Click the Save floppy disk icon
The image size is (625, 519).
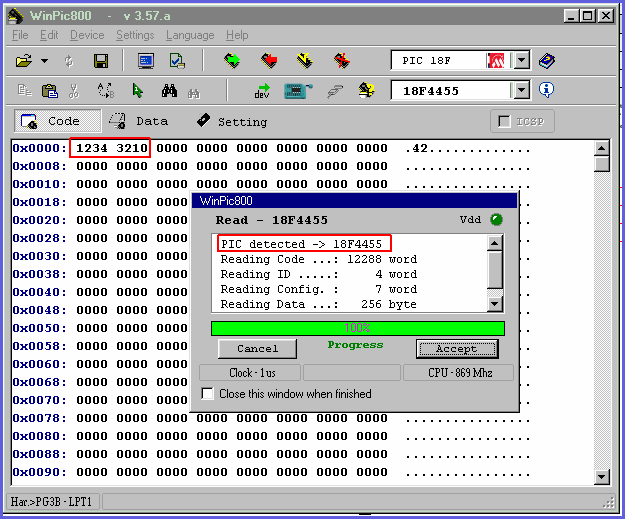pos(101,61)
